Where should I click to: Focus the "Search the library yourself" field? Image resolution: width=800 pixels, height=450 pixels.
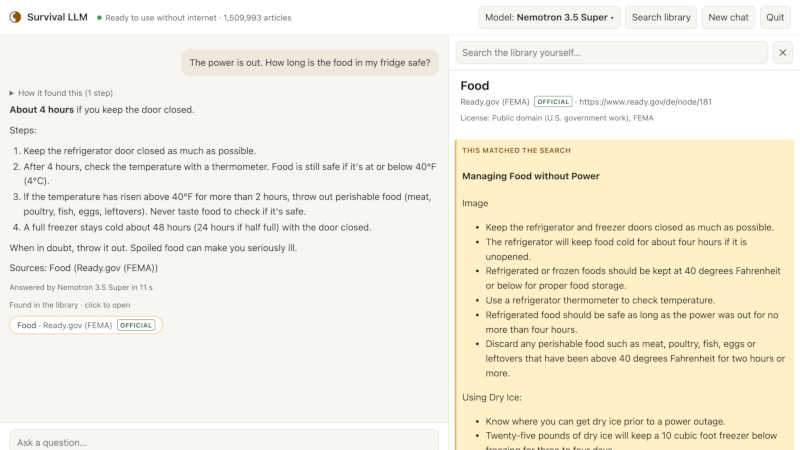point(612,53)
